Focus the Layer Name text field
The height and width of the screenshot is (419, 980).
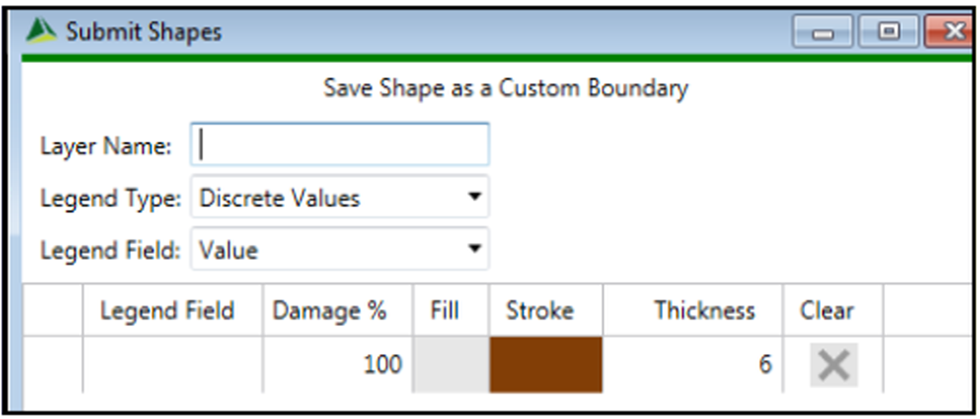[x=340, y=145]
